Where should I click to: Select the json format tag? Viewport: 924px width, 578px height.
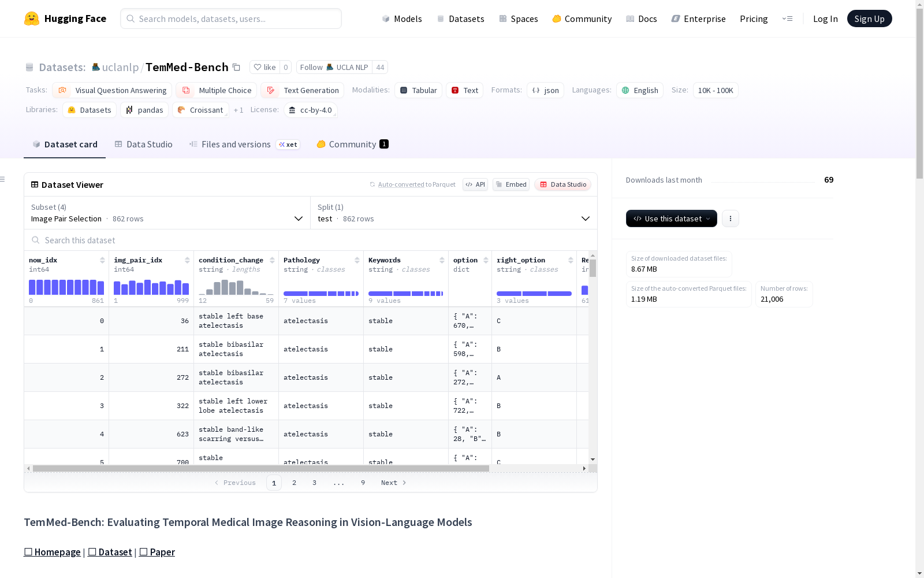pyautogui.click(x=545, y=90)
